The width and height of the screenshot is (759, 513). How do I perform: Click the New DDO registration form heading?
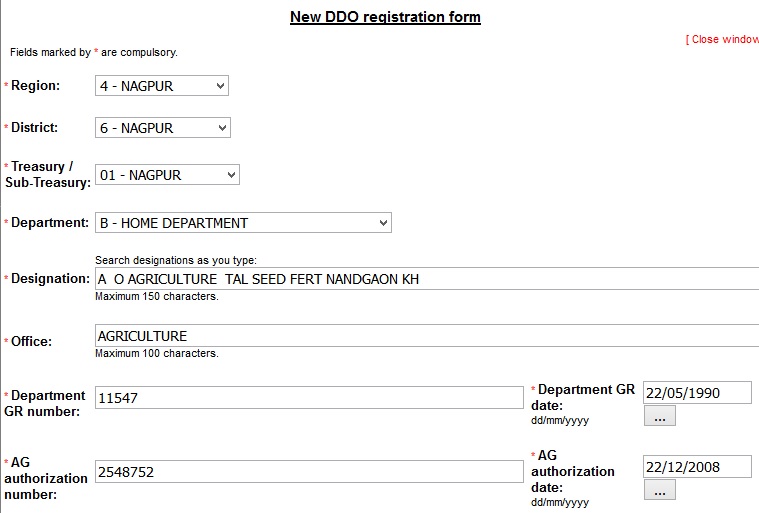385,17
